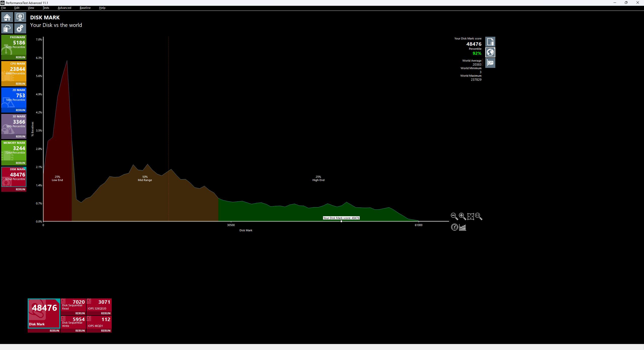This screenshot has width=644, height=350.
Task: Rerun the Disk Sequential Read test
Action: [x=80, y=313]
